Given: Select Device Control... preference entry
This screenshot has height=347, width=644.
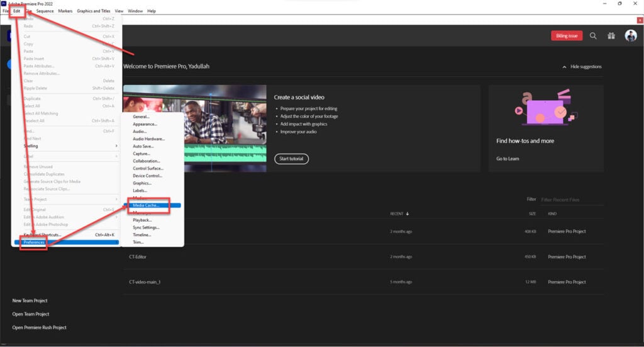Looking at the screenshot, I should [147, 176].
